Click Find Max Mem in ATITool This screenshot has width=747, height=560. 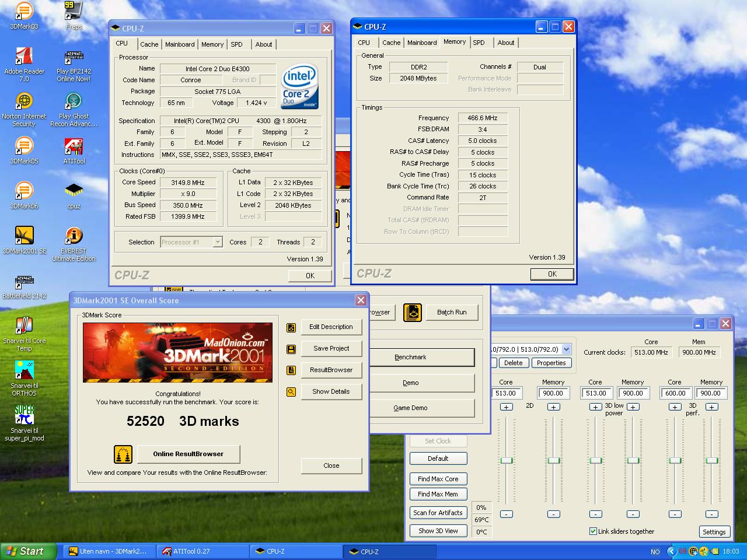438,494
